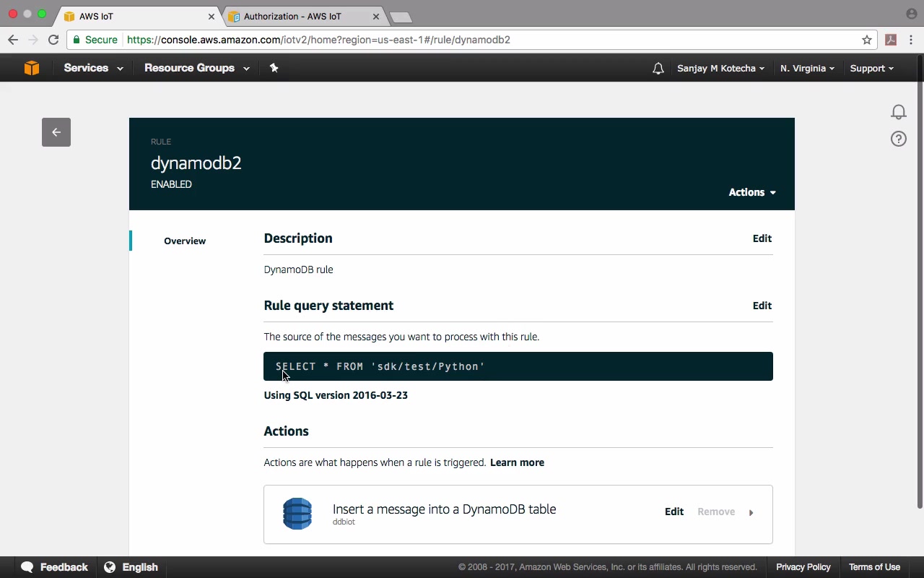Edit the DynamoDB insert action
This screenshot has width=924, height=578.
[x=674, y=512]
